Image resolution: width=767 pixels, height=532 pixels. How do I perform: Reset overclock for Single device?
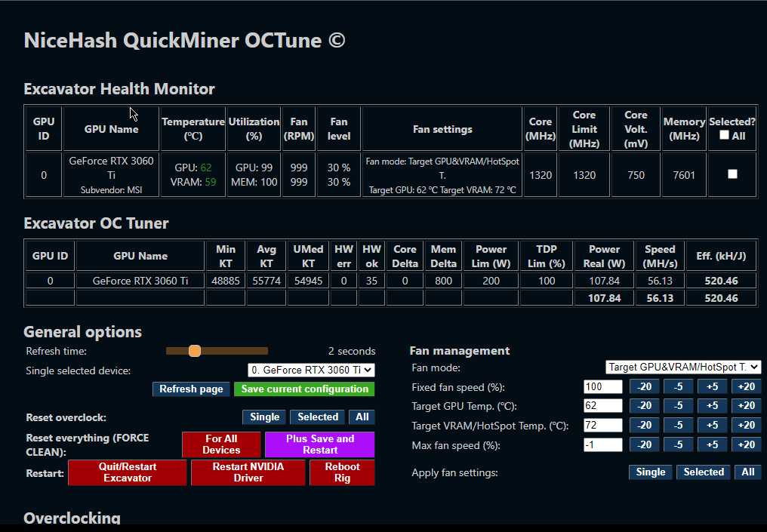coord(265,417)
